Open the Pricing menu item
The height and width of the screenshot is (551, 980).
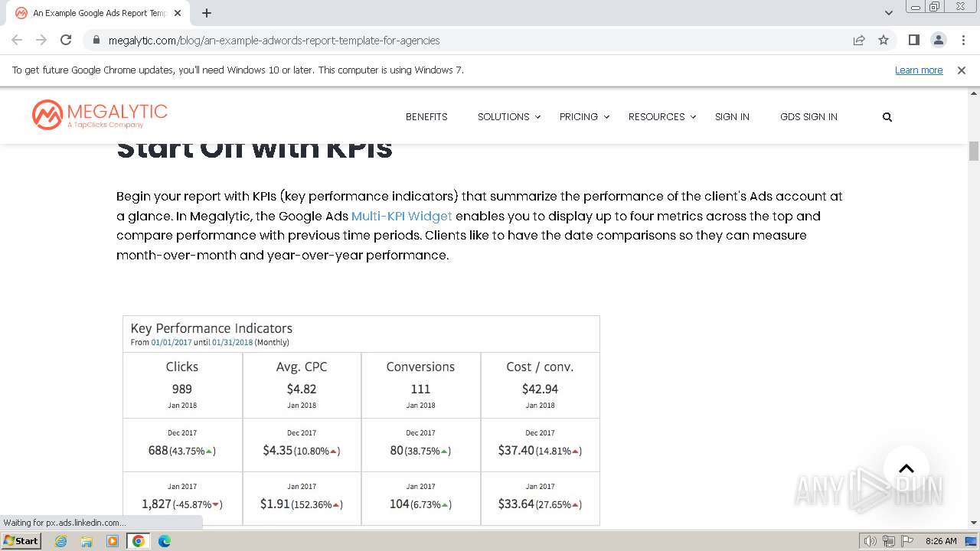pos(579,117)
